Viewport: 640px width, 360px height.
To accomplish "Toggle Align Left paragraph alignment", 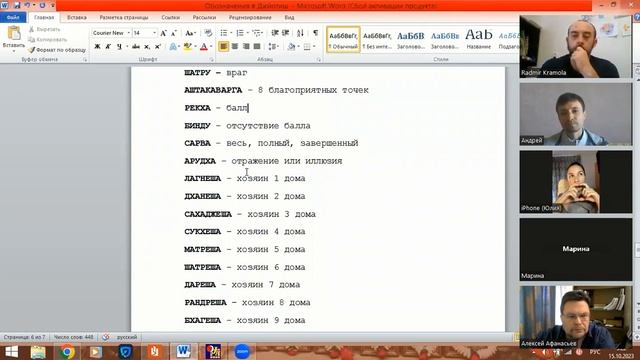I will tap(223, 47).
